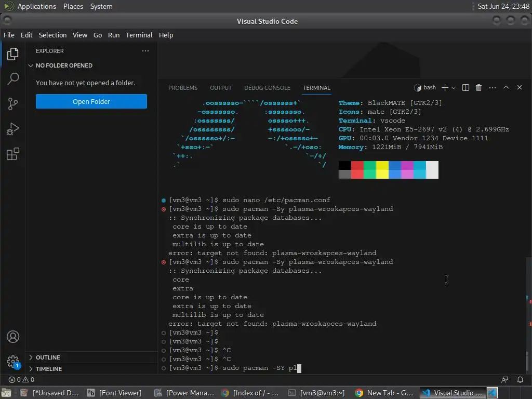Open the Accounts menu icon

(x=13, y=337)
